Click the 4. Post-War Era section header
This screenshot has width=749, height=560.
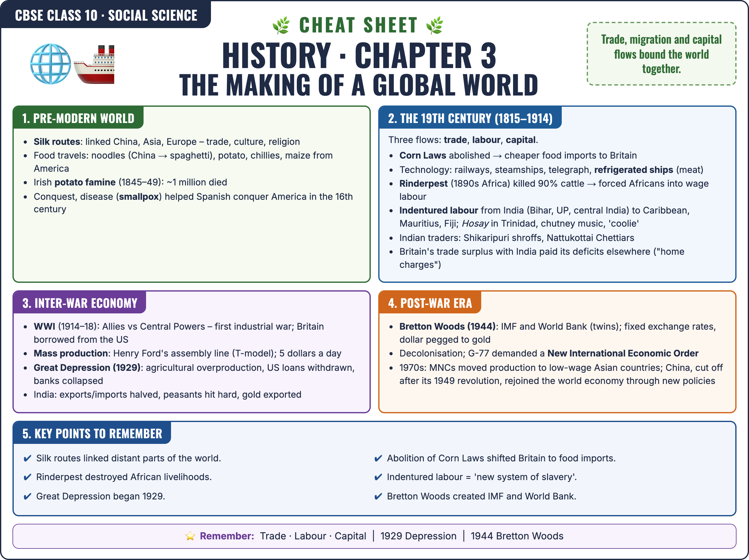click(430, 302)
